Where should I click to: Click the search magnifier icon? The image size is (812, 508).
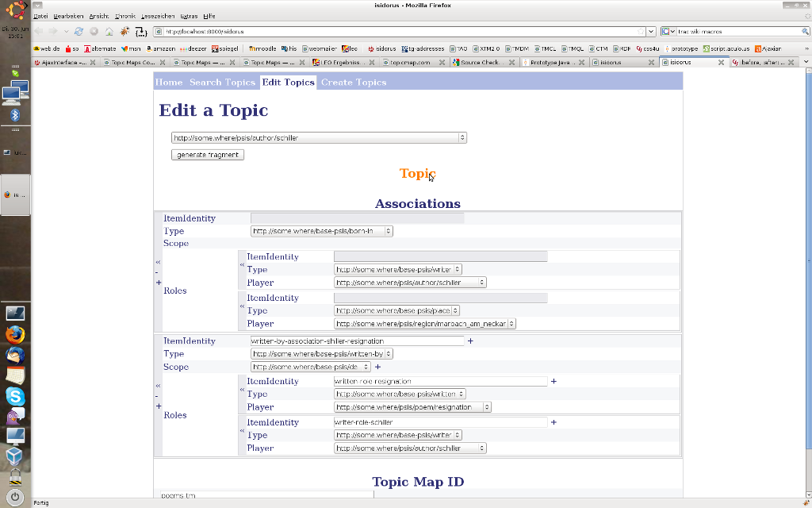pos(806,32)
